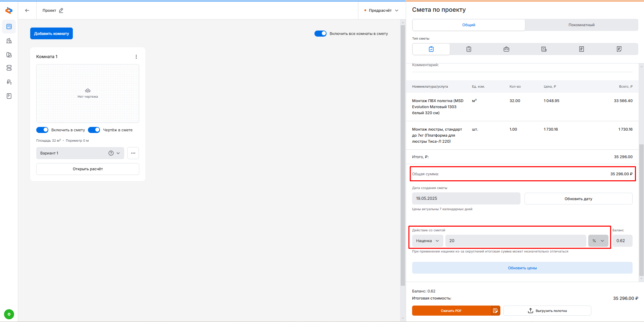Open the buildings section in left sidebar
The image size is (644, 322).
(9, 41)
